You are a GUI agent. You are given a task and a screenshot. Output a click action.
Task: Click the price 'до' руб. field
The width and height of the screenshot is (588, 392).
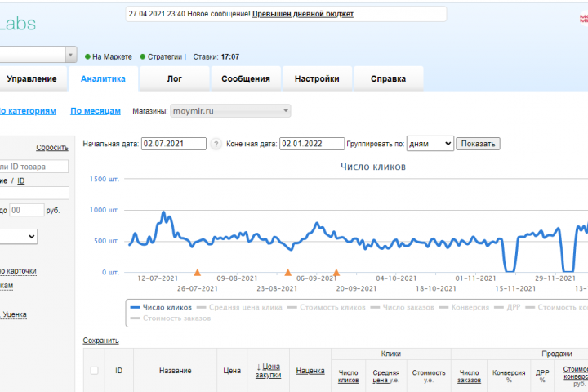tap(27, 210)
